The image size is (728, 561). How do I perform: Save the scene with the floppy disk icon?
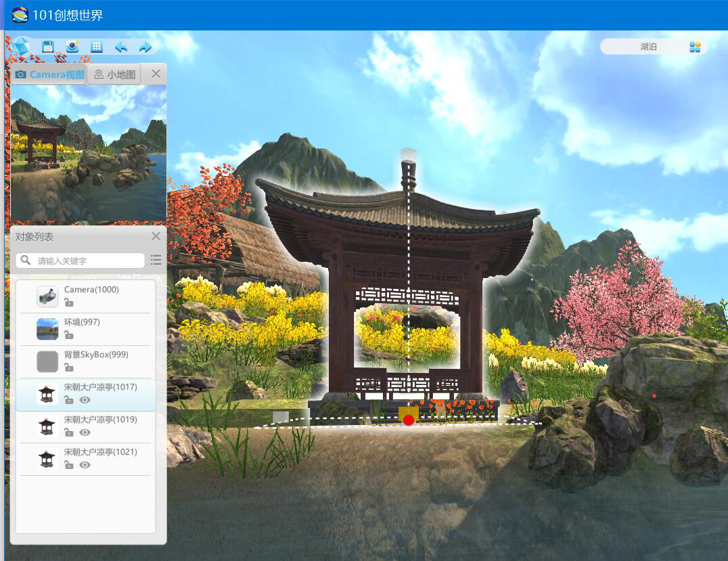click(48, 47)
